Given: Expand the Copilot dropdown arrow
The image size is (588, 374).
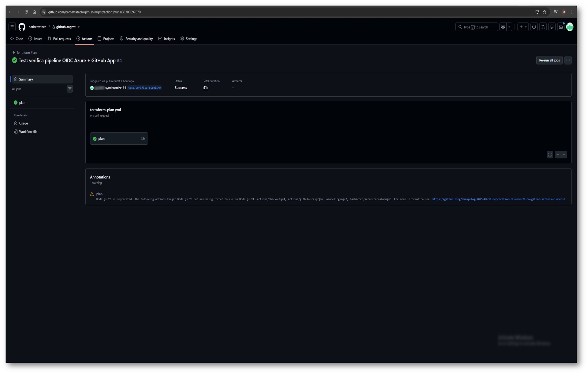Looking at the screenshot, I should [x=509, y=27].
